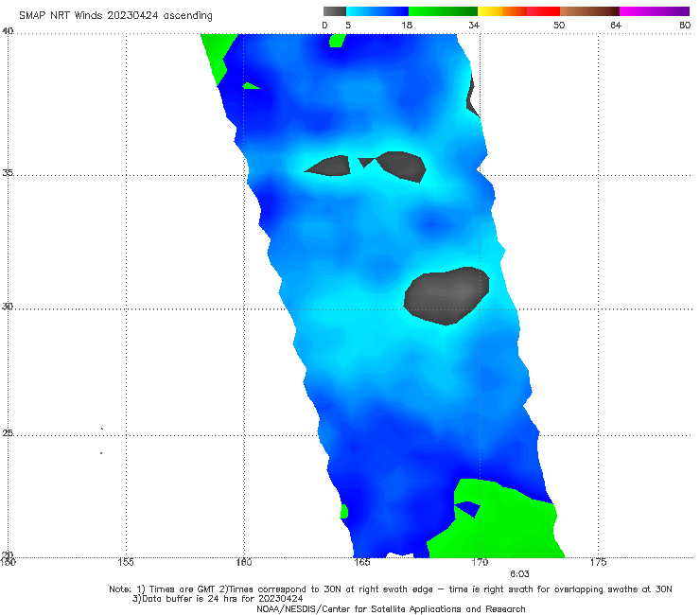The height and width of the screenshot is (615, 700).
Task: Click the yellow-red 34-50 colorbar segment
Action: point(518,11)
